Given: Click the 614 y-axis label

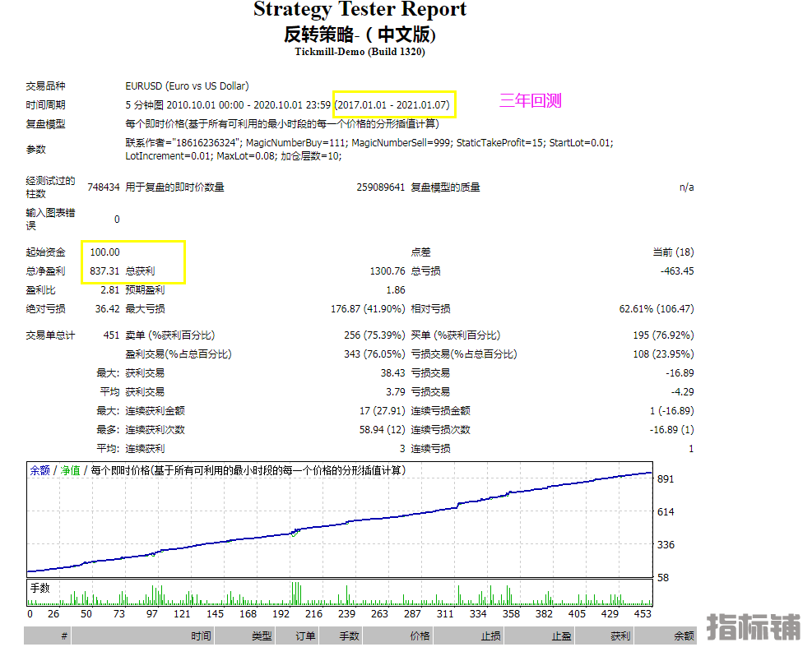Looking at the screenshot, I should click(666, 512).
